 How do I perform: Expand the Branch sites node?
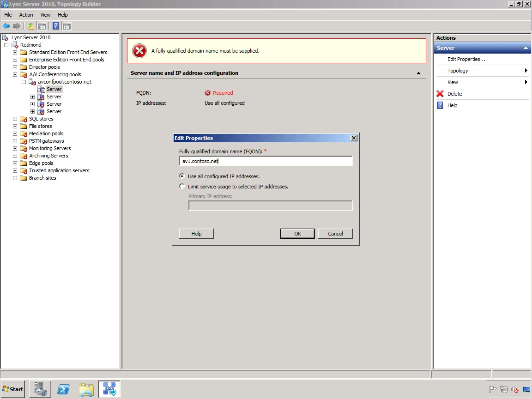[x=15, y=178]
